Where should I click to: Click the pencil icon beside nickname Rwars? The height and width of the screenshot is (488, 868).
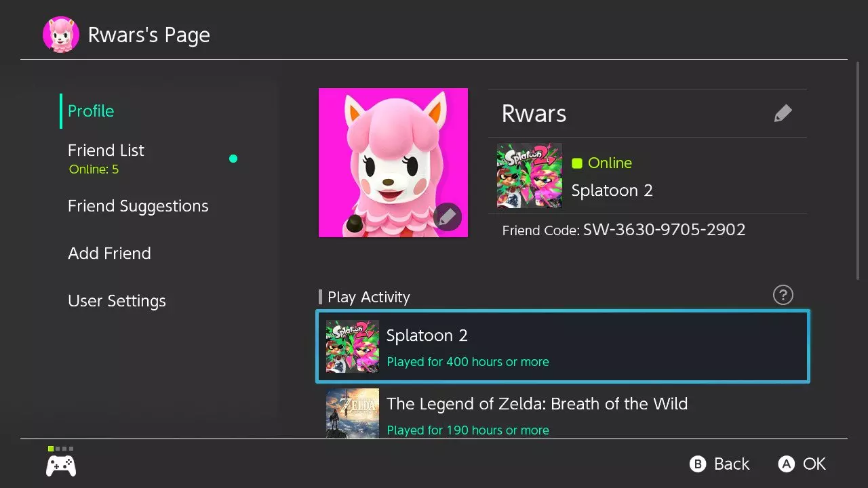pos(783,113)
